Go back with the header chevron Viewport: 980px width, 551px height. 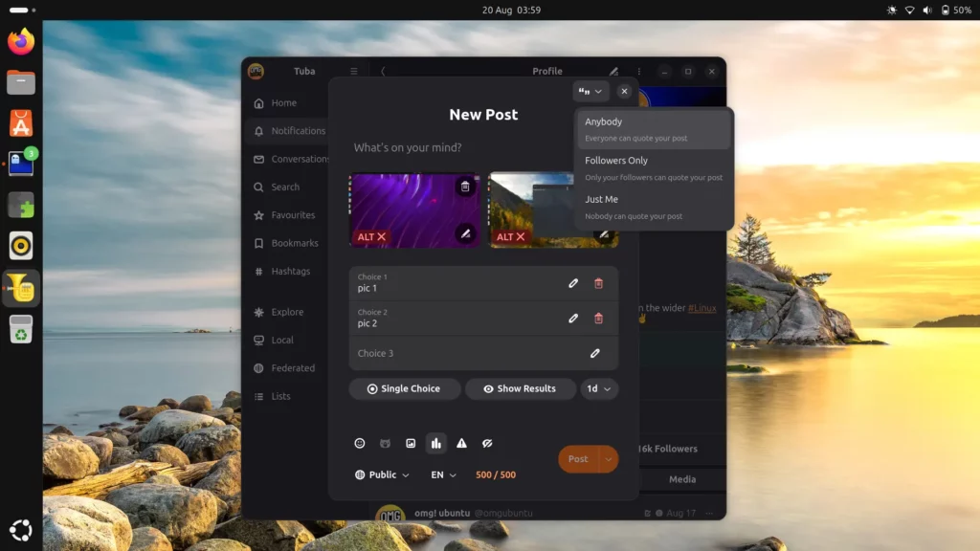[x=383, y=71]
